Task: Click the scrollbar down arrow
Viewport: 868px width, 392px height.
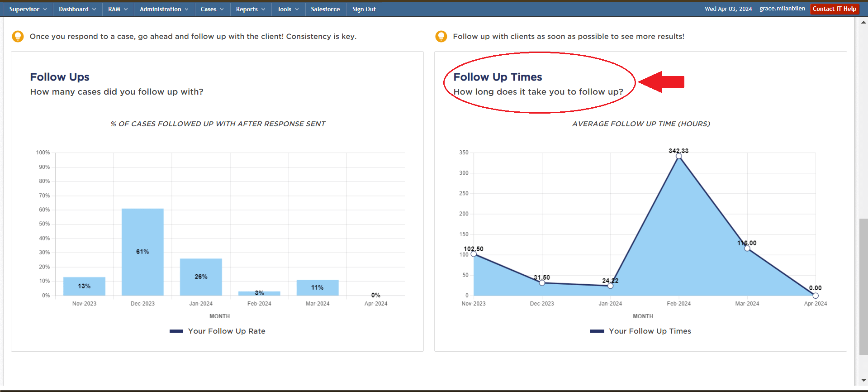Action: [863, 380]
